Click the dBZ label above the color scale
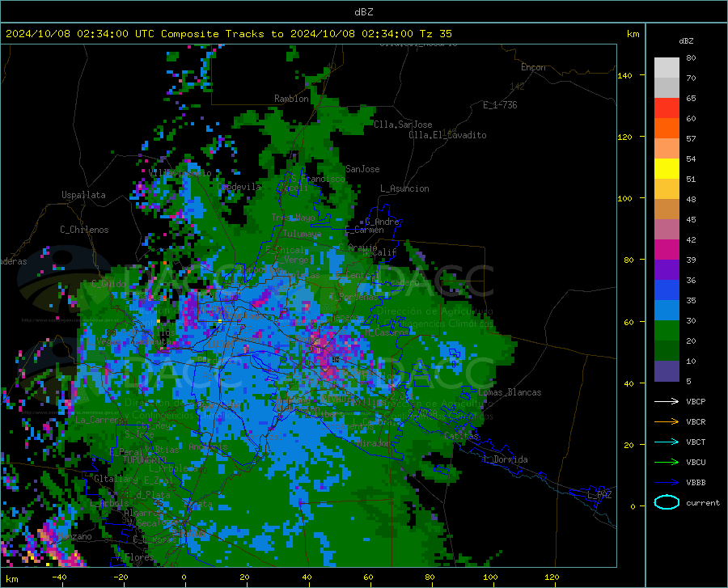 point(686,40)
